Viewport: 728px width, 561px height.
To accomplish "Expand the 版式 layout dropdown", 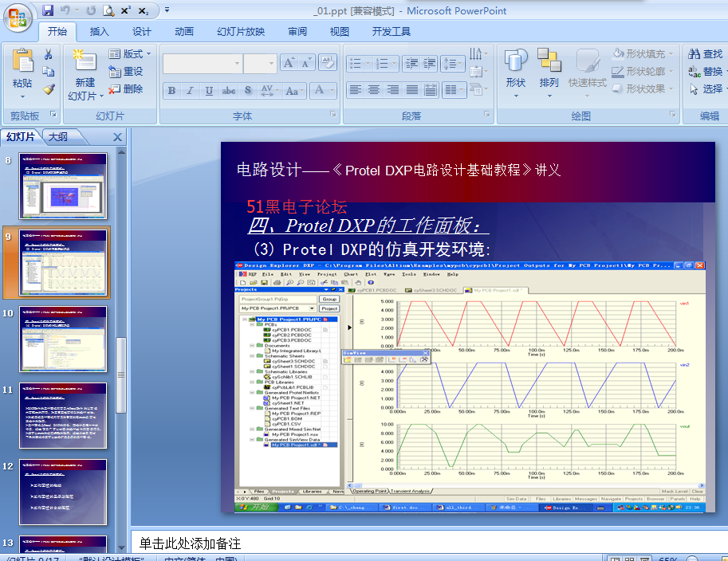I will (130, 54).
